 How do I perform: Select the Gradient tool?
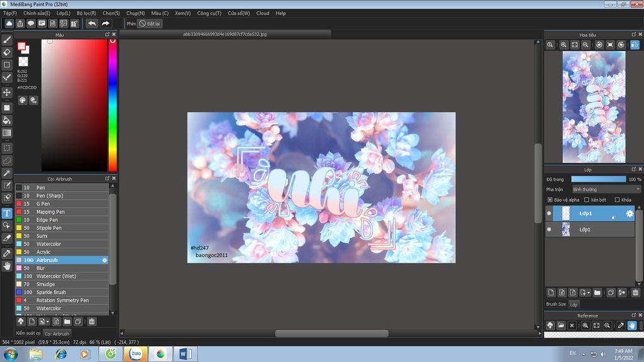pos(7,133)
